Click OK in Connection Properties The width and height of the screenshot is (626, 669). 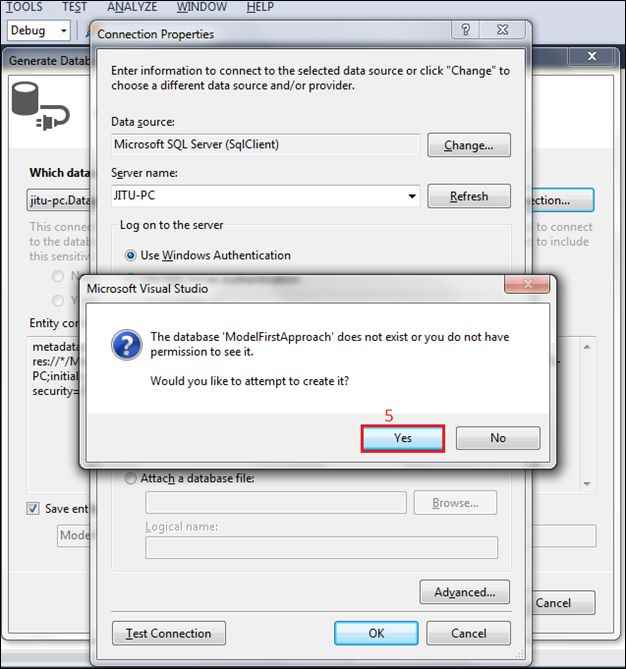pyautogui.click(x=376, y=633)
